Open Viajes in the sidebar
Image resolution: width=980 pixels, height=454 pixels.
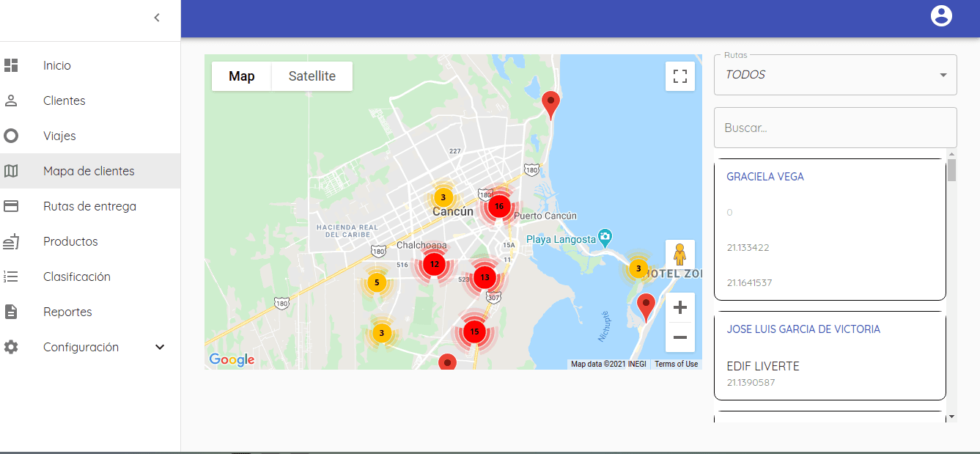59,136
